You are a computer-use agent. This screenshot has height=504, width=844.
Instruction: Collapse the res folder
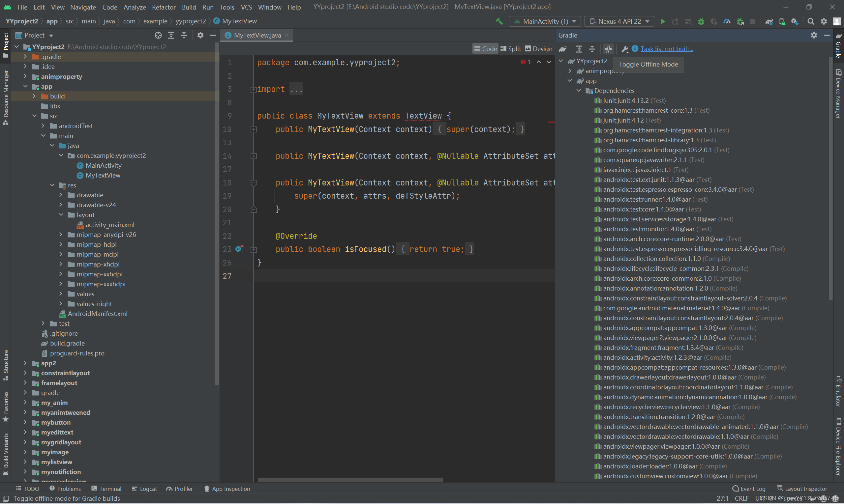pos(52,185)
